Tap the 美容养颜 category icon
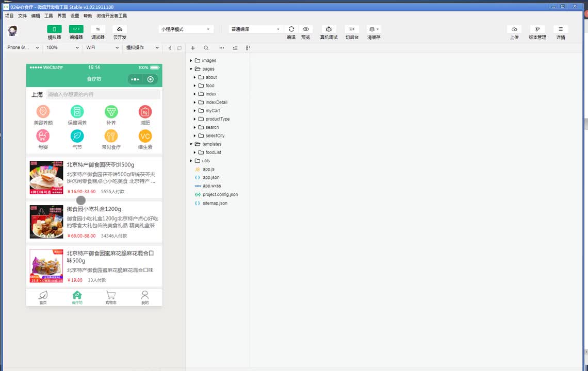This screenshot has height=371, width=588. 43,112
